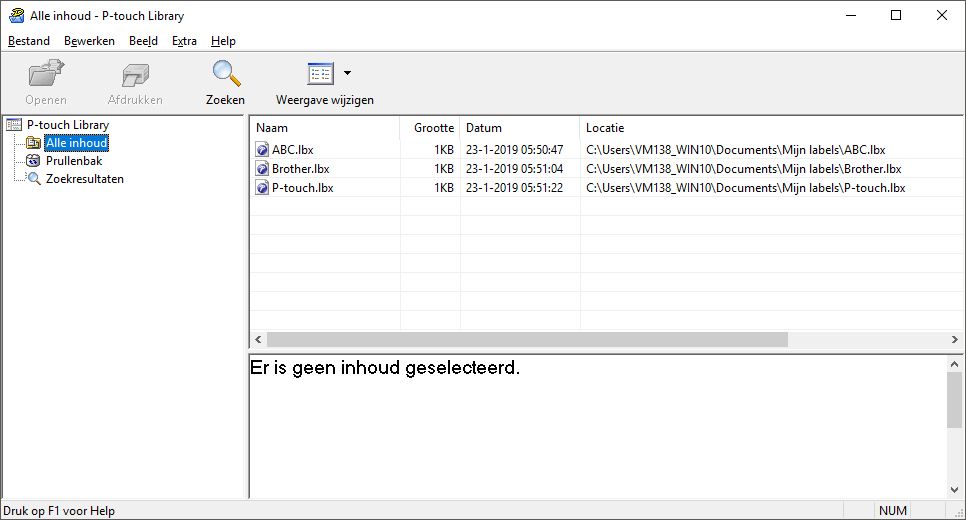Viewport: 966px width, 520px height.
Task: Click status bar text 'Druk op F1 voor Help'
Action: (59, 511)
